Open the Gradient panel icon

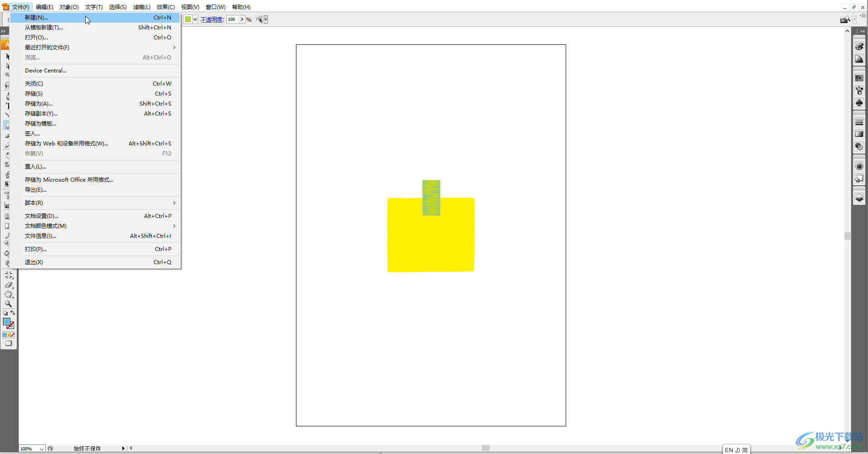(859, 134)
